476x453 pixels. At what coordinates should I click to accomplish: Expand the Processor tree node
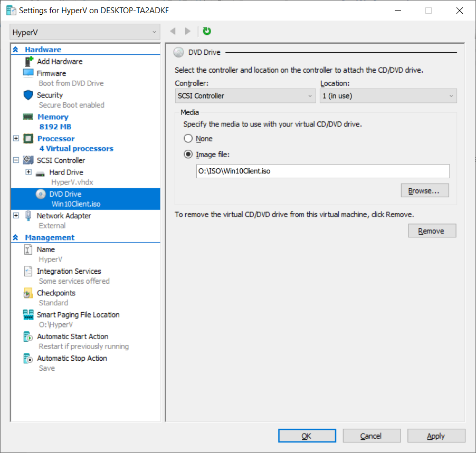pyautogui.click(x=16, y=139)
